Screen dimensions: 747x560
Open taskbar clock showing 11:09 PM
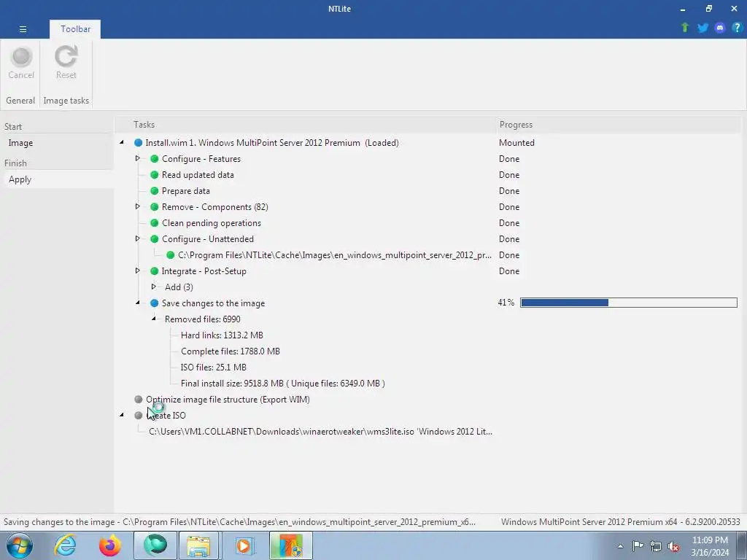(710, 546)
